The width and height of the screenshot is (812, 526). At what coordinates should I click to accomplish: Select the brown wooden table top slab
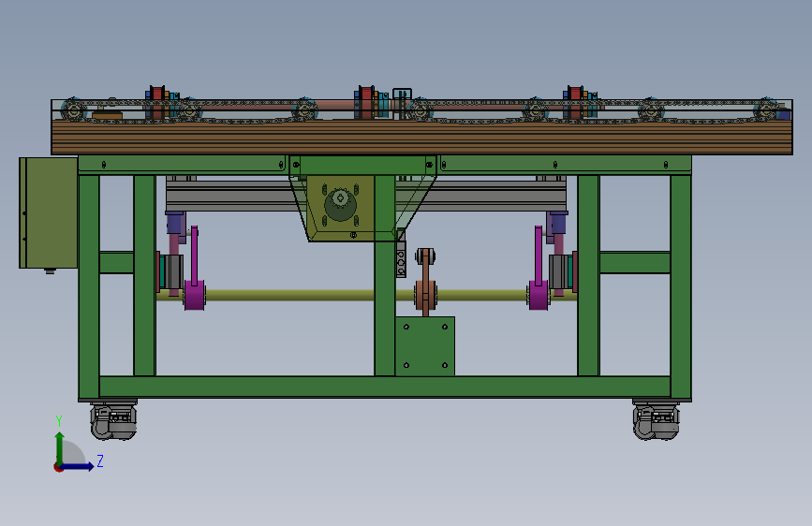coord(421,137)
